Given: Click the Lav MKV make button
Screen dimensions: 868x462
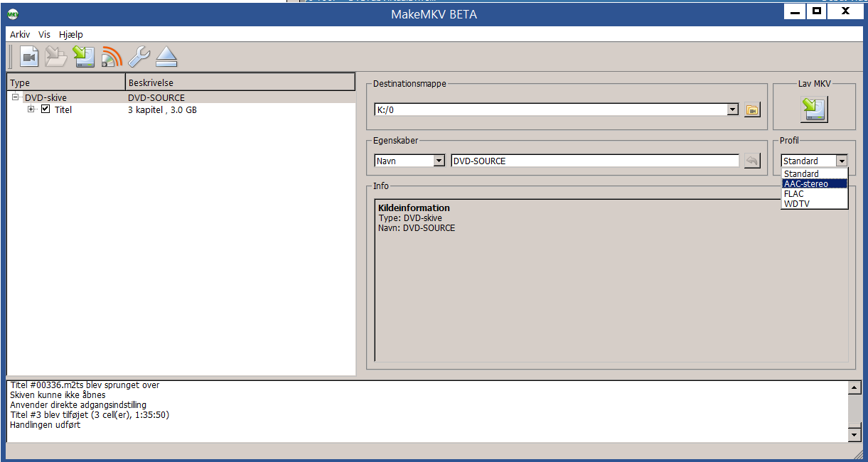Looking at the screenshot, I should pyautogui.click(x=813, y=109).
